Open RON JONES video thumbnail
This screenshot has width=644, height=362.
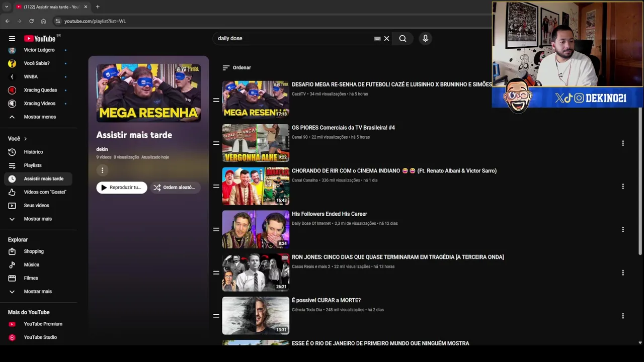pyautogui.click(x=256, y=273)
